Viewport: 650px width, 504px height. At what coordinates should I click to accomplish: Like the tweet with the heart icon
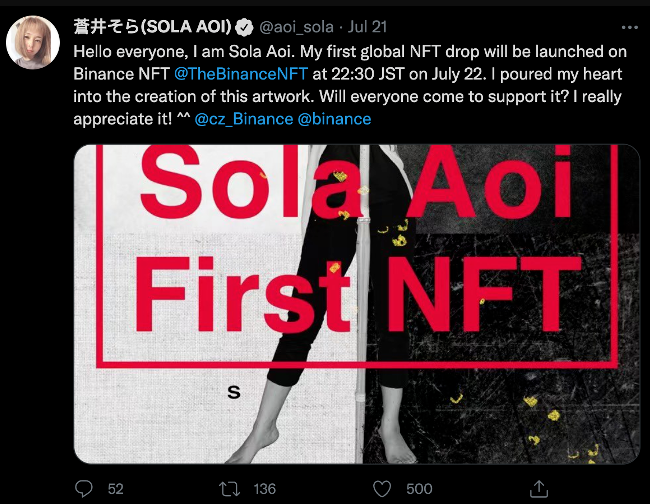point(382,489)
